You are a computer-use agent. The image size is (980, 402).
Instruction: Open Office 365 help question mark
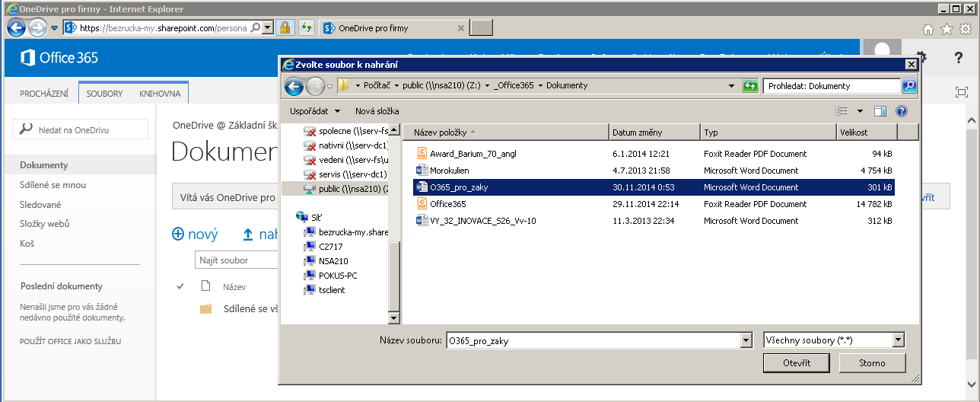point(959,58)
